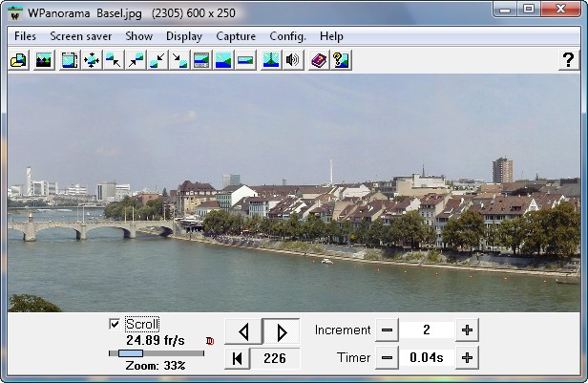Click the center-image four-arrows icon

click(x=92, y=60)
